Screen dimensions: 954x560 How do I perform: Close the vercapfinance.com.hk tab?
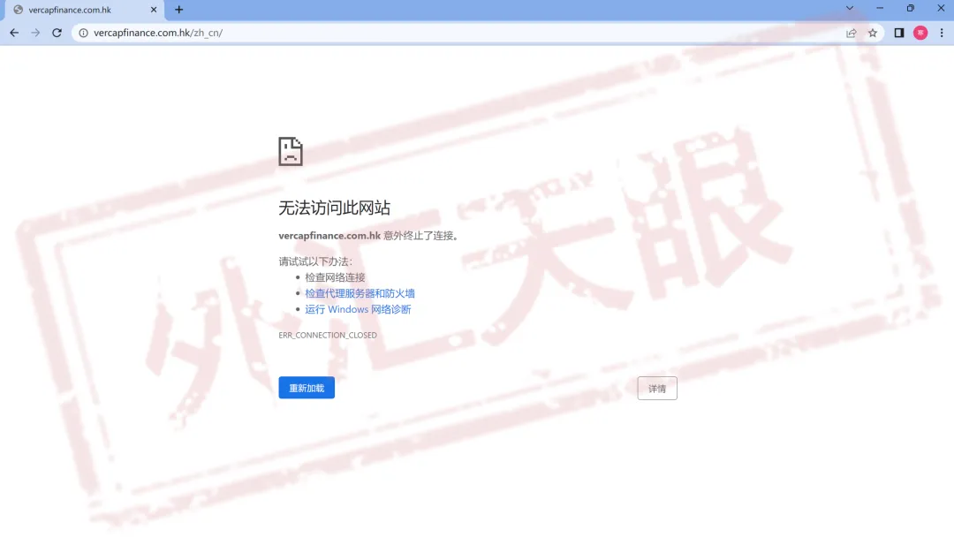(154, 10)
